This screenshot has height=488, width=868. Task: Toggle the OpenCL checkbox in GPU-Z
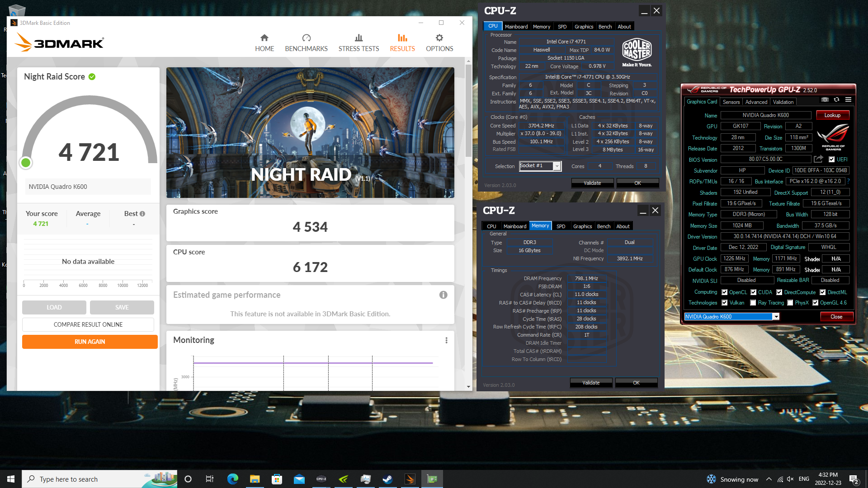click(724, 292)
